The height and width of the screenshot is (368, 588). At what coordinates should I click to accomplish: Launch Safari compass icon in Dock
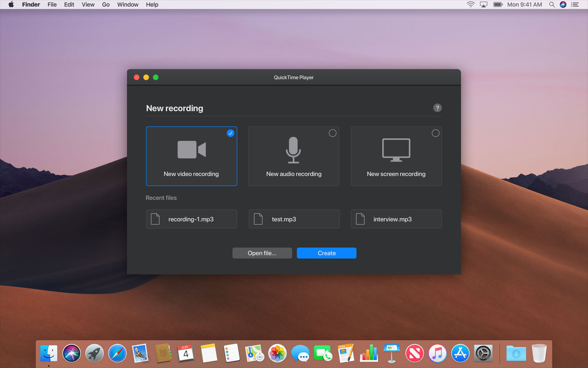(117, 353)
